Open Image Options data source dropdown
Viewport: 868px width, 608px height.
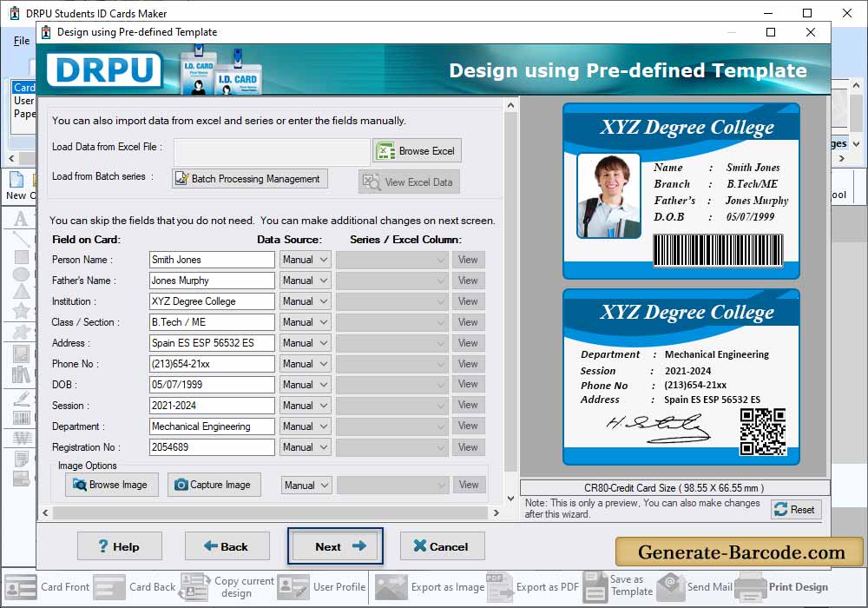coord(306,485)
